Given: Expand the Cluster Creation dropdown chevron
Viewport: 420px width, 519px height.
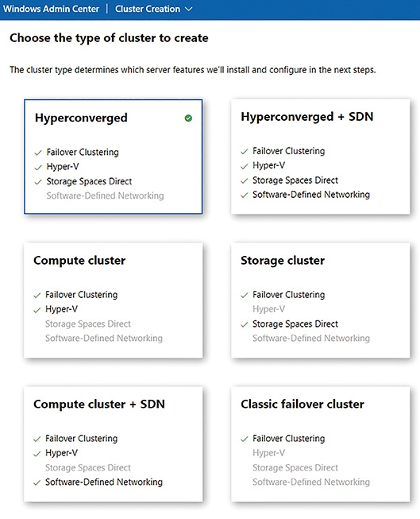Looking at the screenshot, I should pos(188,10).
